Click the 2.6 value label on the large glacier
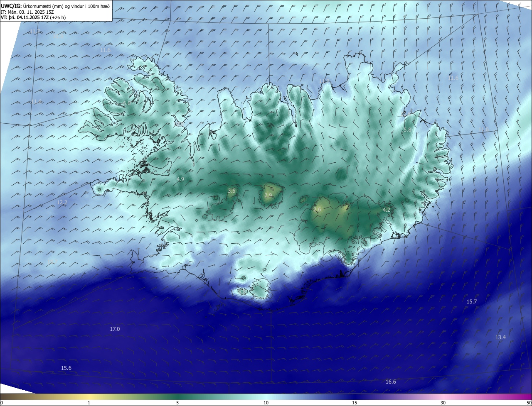This screenshot has width=532, height=406. [x=317, y=210]
